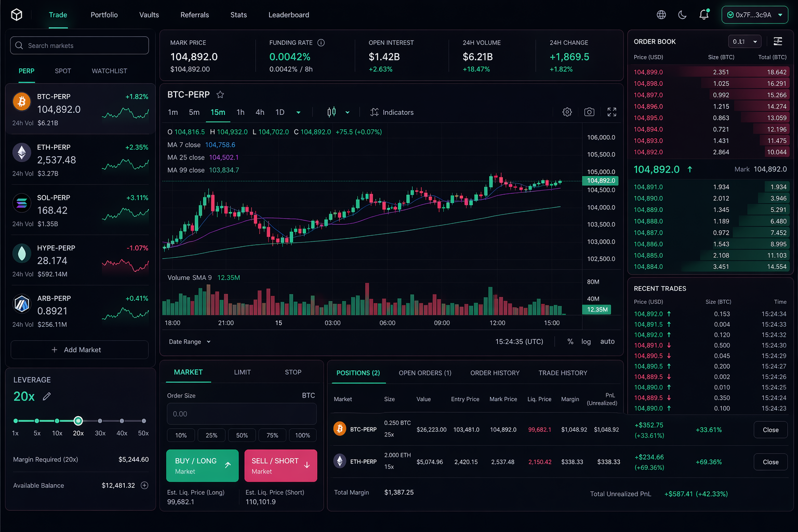Open the language globe icon

click(661, 15)
